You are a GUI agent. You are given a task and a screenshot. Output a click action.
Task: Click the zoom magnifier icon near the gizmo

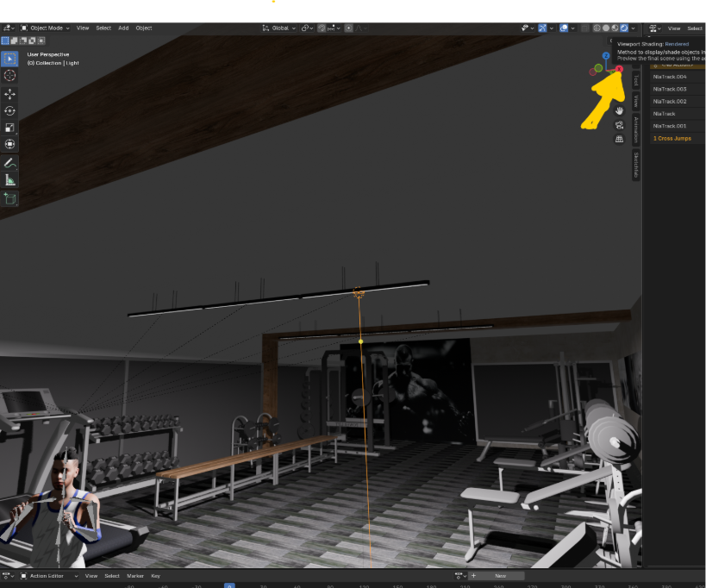point(619,97)
